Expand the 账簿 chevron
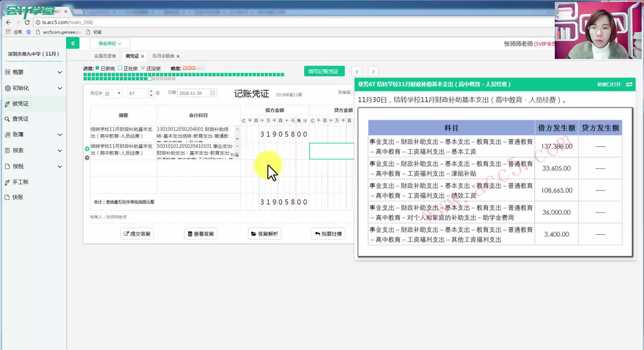 (60, 135)
